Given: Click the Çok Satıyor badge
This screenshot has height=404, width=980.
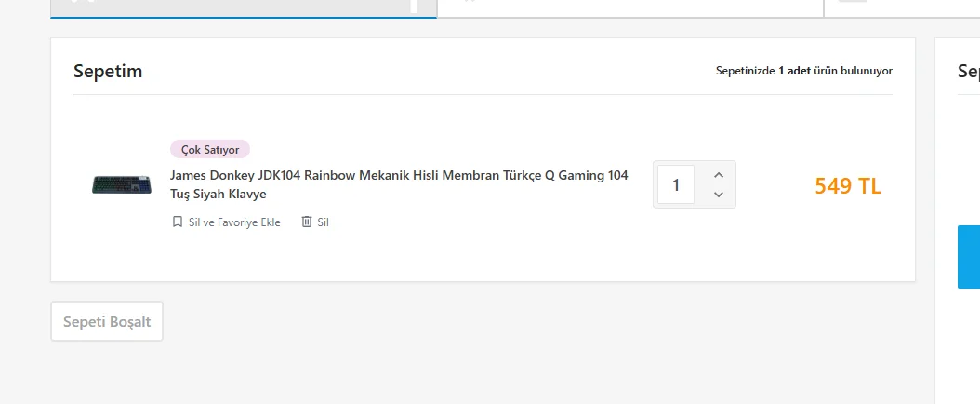Looking at the screenshot, I should click(x=210, y=150).
